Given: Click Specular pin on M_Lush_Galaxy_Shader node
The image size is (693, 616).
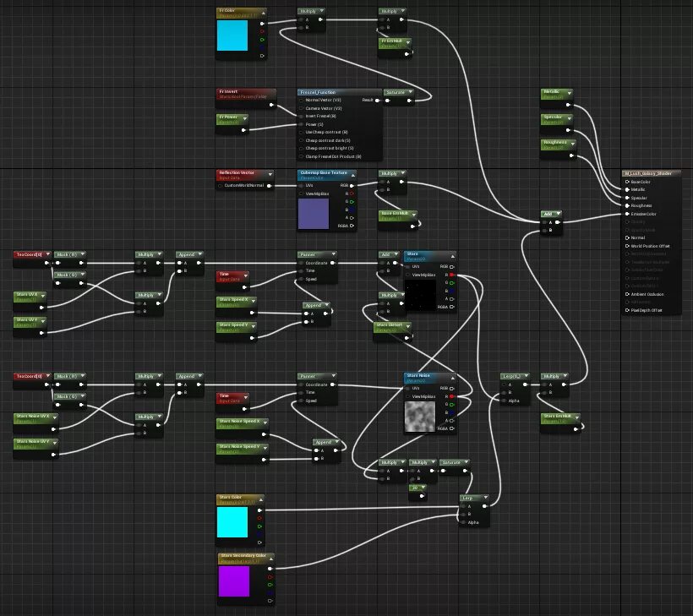Looking at the screenshot, I should click(x=627, y=198).
